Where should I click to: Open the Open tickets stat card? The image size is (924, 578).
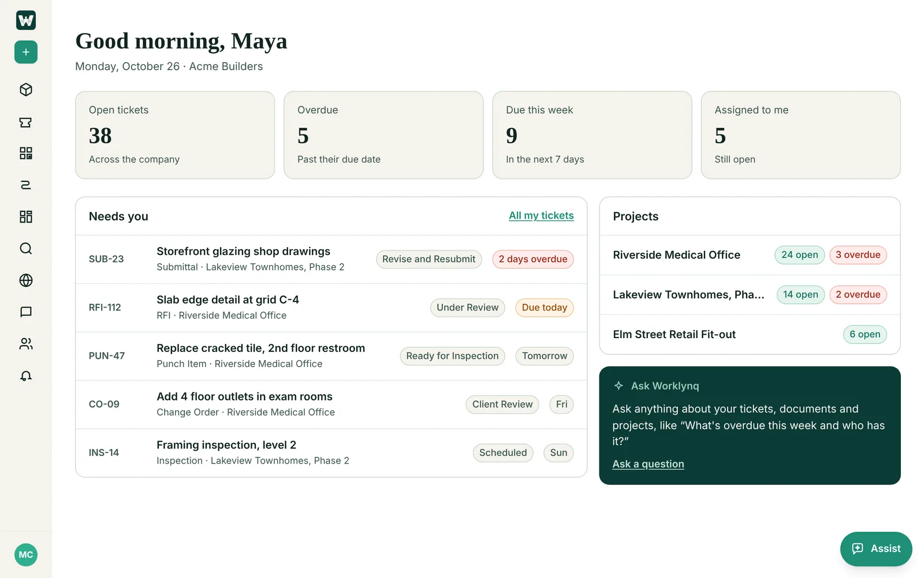(175, 135)
